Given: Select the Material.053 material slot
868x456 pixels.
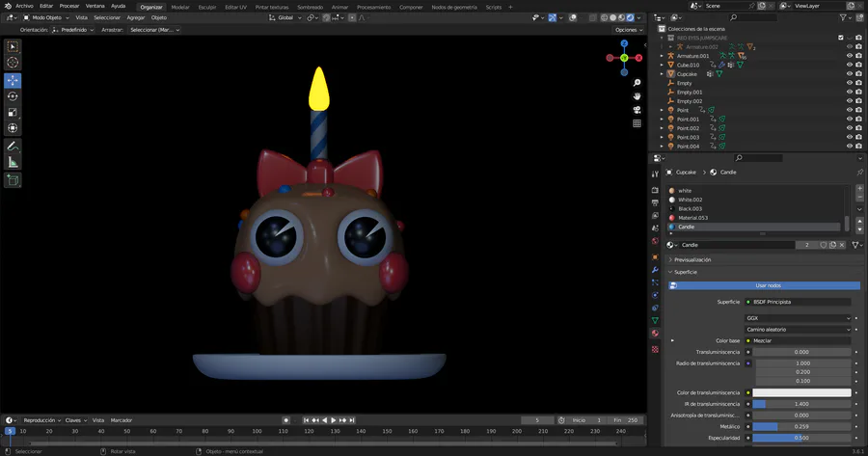Looking at the screenshot, I should (754, 218).
